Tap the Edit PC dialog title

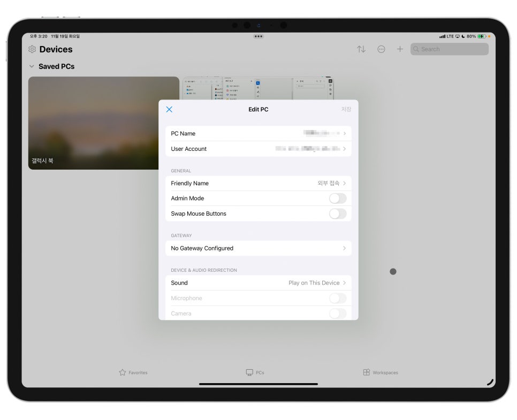point(258,109)
